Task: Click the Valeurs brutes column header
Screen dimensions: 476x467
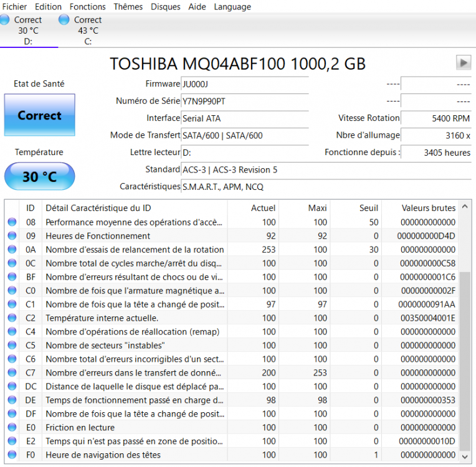Action: tap(420, 208)
